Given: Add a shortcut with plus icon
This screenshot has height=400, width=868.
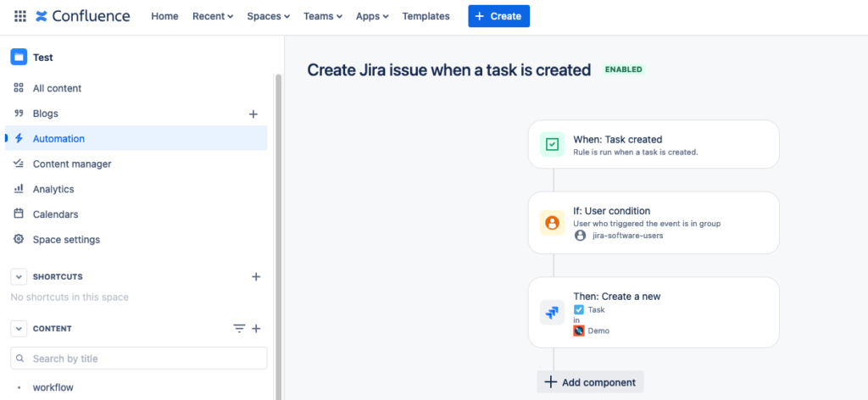Looking at the screenshot, I should [256, 276].
